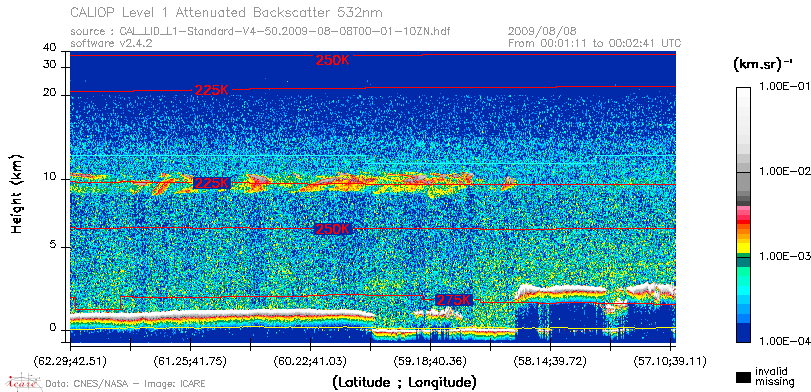Click the red band of the colorbar
Screen dimensions: 811x392
(x=743, y=223)
